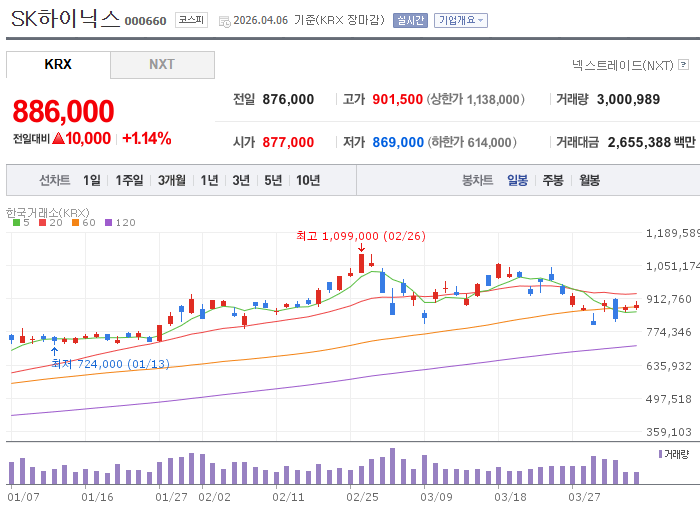Click the orange 60-day moving average legend
This screenshot has width=700, height=506.
[x=84, y=222]
